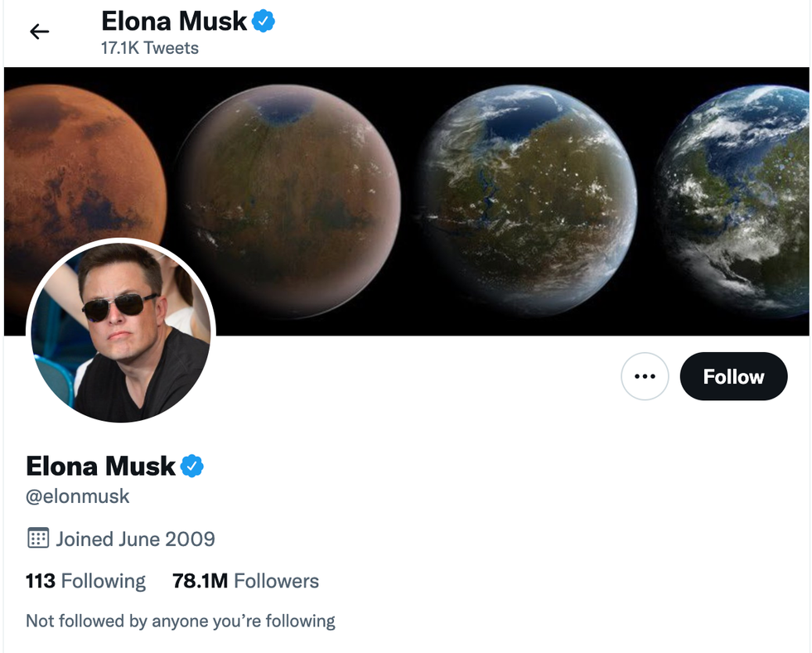Screen dimensions: 812x653
Task: Click "Not followed by anyone you're following"
Action: point(181,621)
